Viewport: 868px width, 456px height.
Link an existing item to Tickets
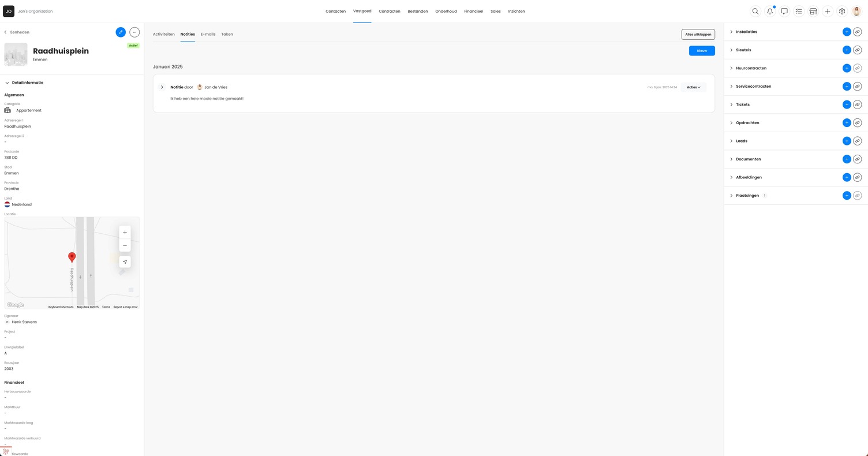[858, 104]
